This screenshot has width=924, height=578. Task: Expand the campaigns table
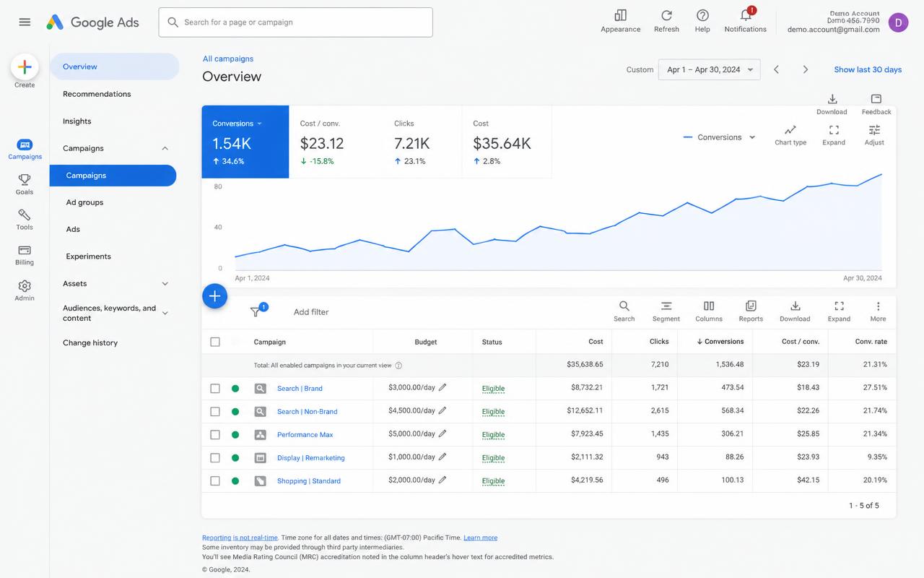[x=839, y=311]
